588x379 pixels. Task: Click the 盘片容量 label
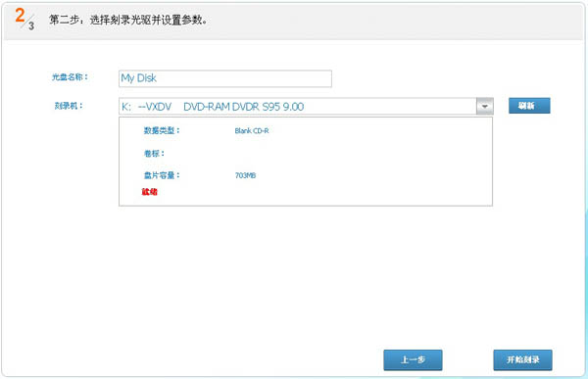pyautogui.click(x=162, y=175)
